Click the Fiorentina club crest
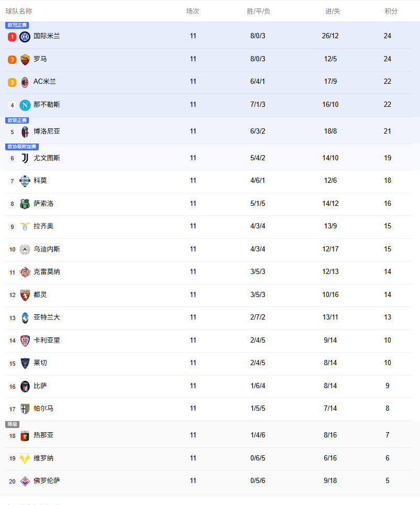 point(25,481)
